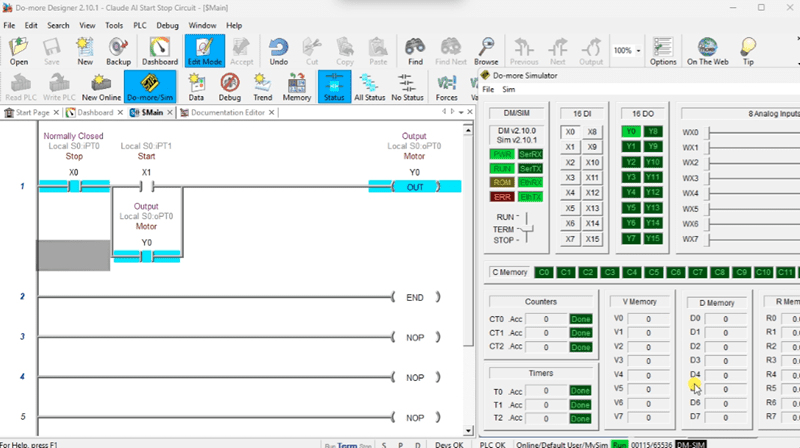Toggle Edit Mode in the toolbar
Image resolution: width=800 pixels, height=448 pixels.
[x=204, y=50]
